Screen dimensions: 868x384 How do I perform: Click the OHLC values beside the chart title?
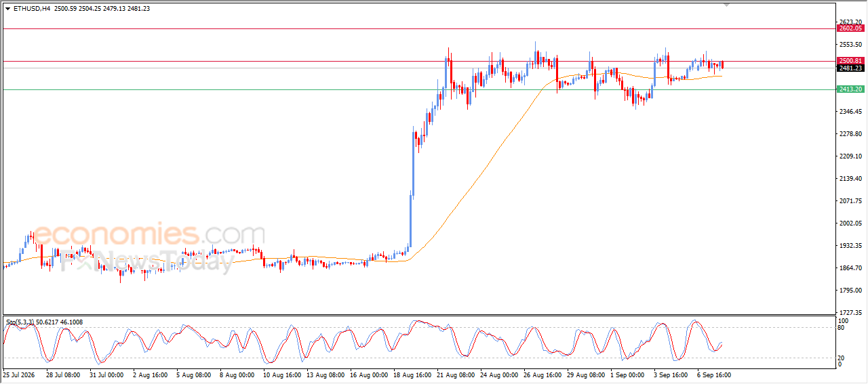tap(102, 8)
